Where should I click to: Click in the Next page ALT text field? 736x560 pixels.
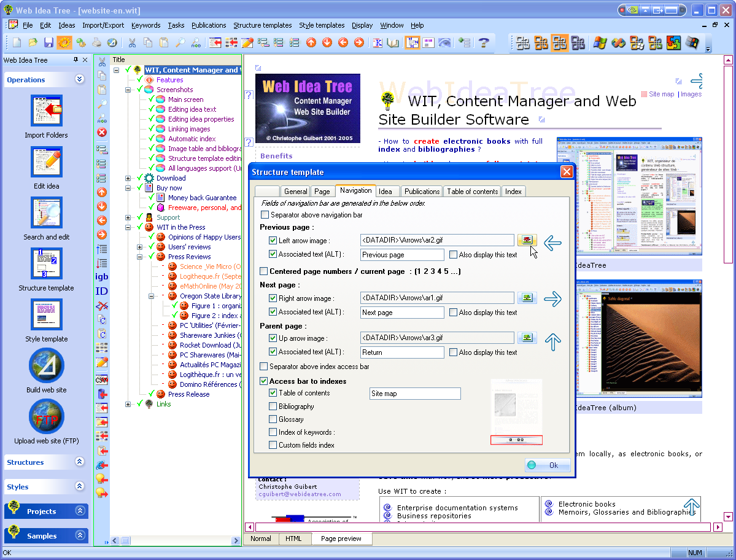[401, 312]
